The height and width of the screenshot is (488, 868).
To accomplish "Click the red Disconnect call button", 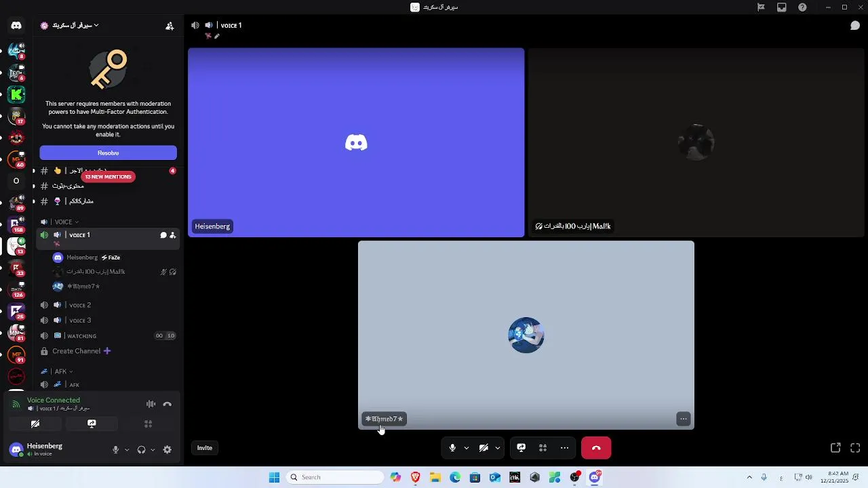I will point(596,448).
